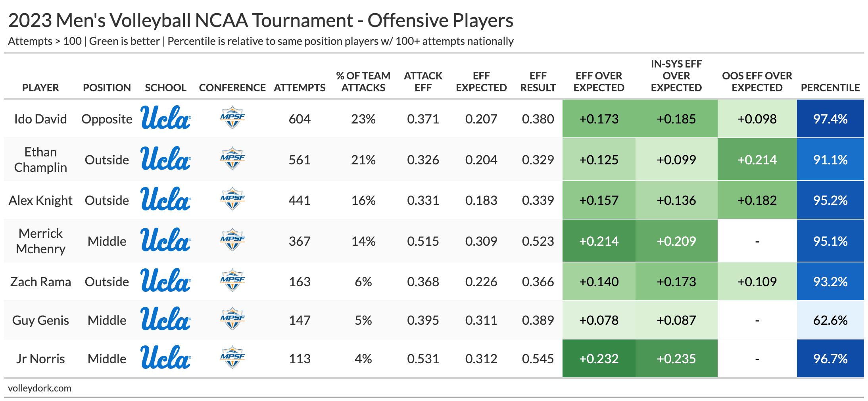Click the EFF OVER EXPECTED column header
Viewport: 868px width, 401px height.
pyautogui.click(x=599, y=82)
